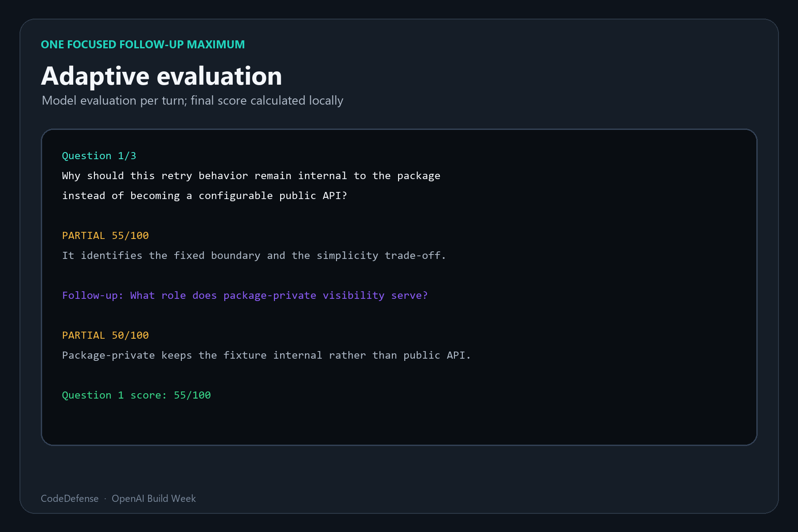Click the word PARTIAL above the fixture sentence
798x532 pixels.
point(83,335)
